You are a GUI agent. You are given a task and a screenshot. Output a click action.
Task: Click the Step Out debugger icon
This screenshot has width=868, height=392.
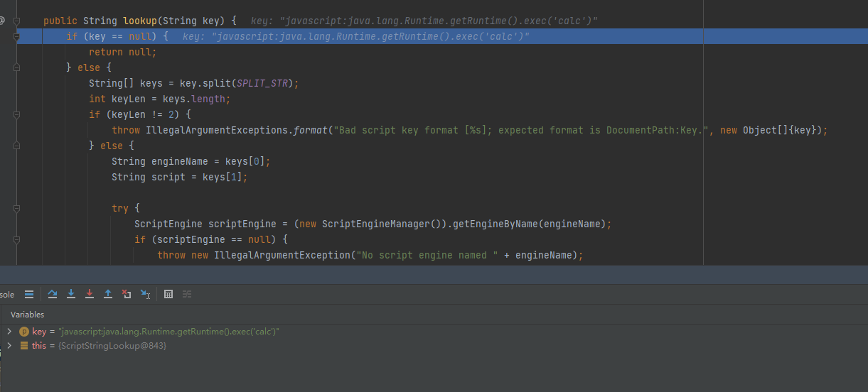108,294
